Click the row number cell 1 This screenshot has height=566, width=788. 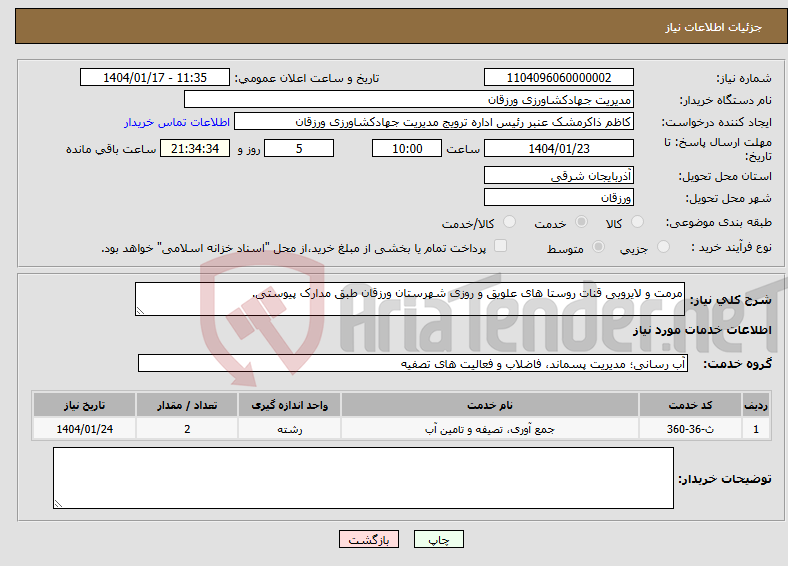tap(756, 429)
